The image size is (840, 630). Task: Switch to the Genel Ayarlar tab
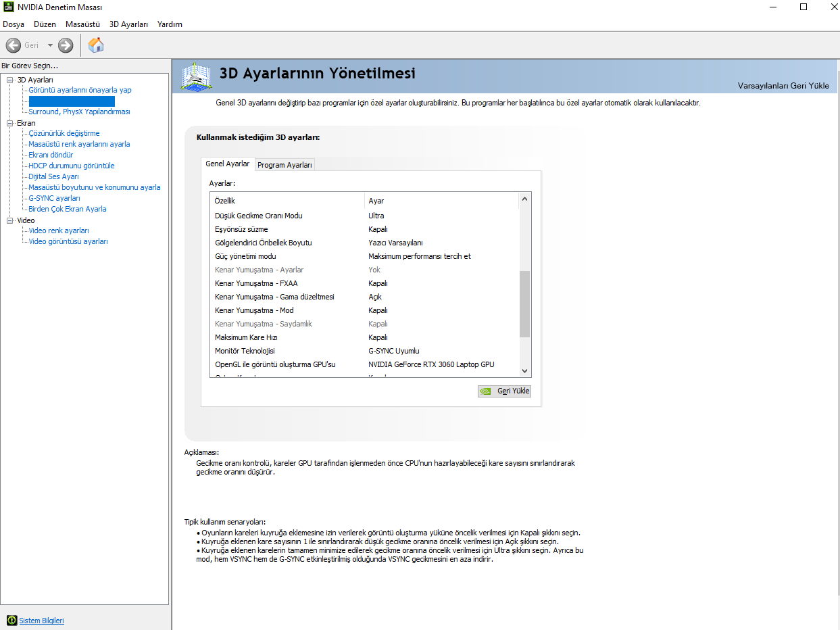(228, 164)
